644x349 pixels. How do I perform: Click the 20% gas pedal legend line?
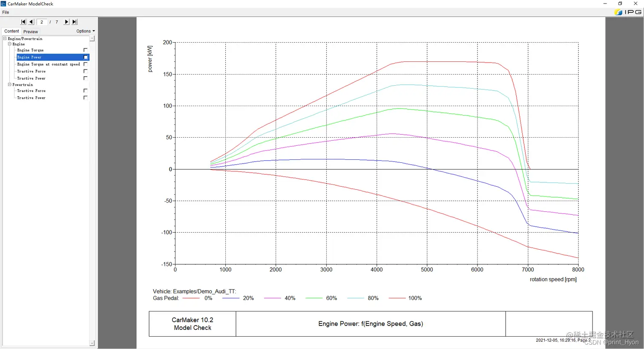[230, 298]
